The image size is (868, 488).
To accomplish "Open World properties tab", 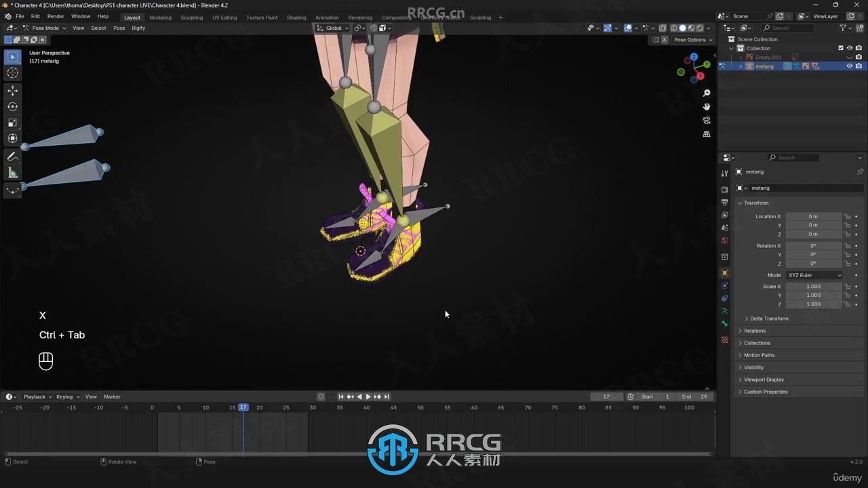I will pos(724,241).
